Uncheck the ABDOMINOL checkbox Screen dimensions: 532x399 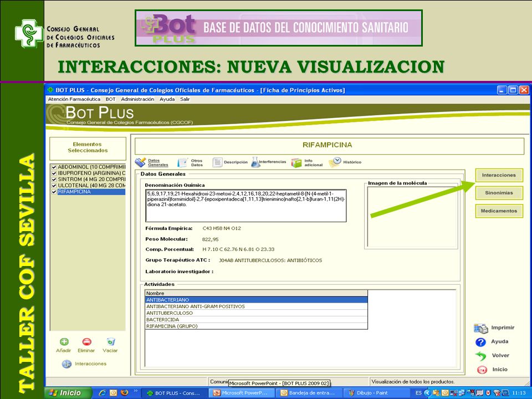(x=53, y=167)
